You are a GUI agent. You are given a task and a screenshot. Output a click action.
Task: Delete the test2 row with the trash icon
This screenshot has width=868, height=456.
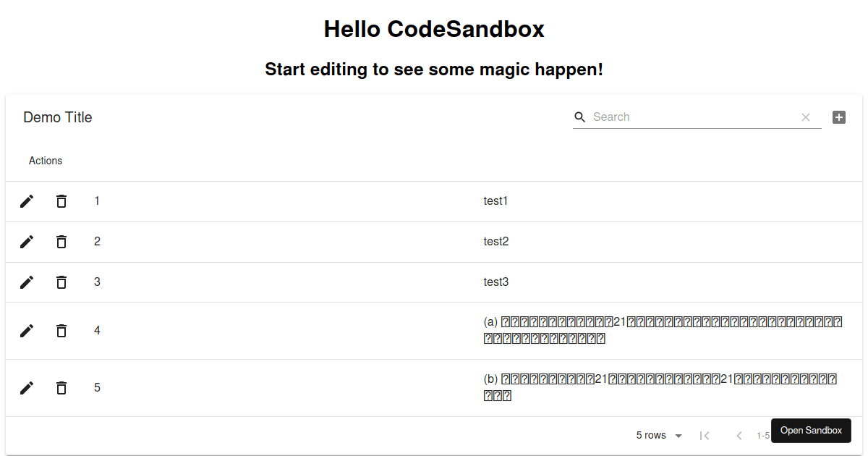(x=61, y=242)
